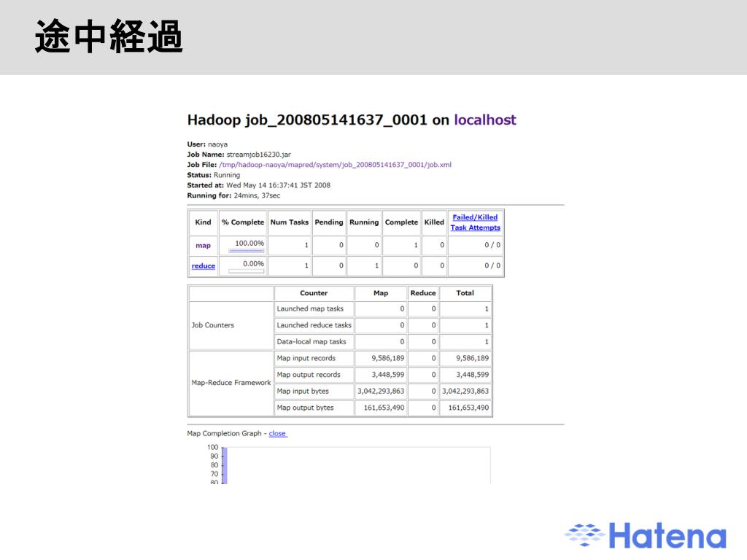Click the Hadoop job_200805141637_0001 heading
This screenshot has width=747, height=560.
(307, 120)
